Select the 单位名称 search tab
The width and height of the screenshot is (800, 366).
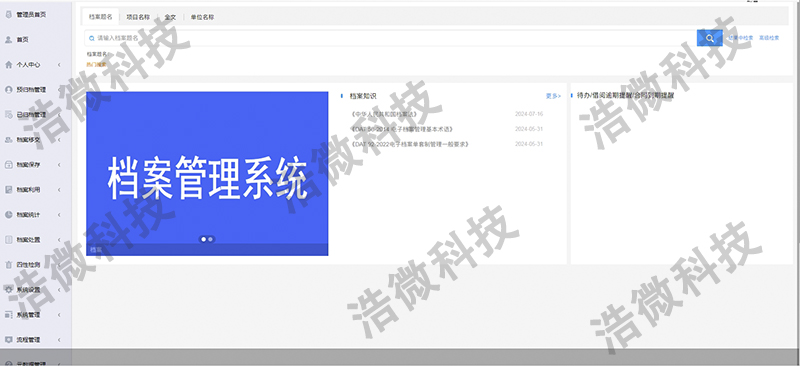coord(202,17)
